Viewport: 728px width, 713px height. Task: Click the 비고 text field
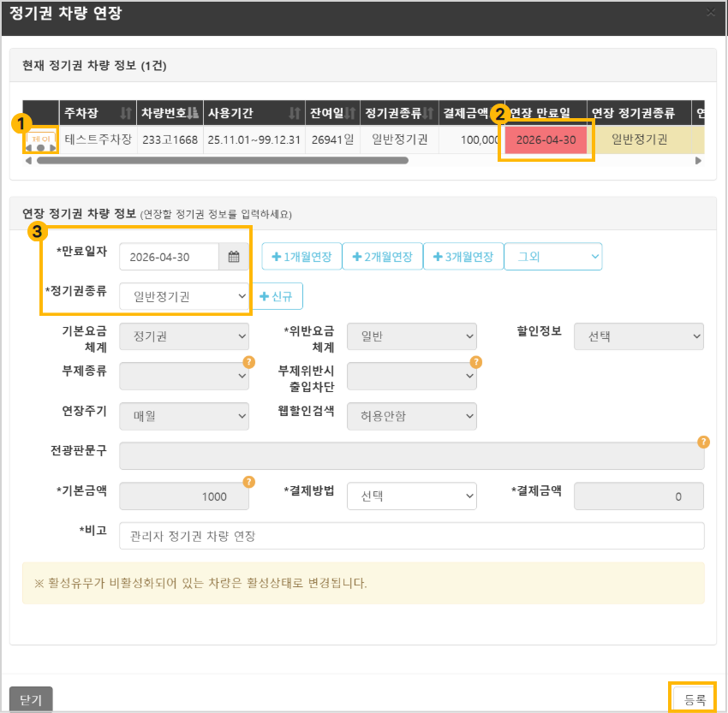411,536
